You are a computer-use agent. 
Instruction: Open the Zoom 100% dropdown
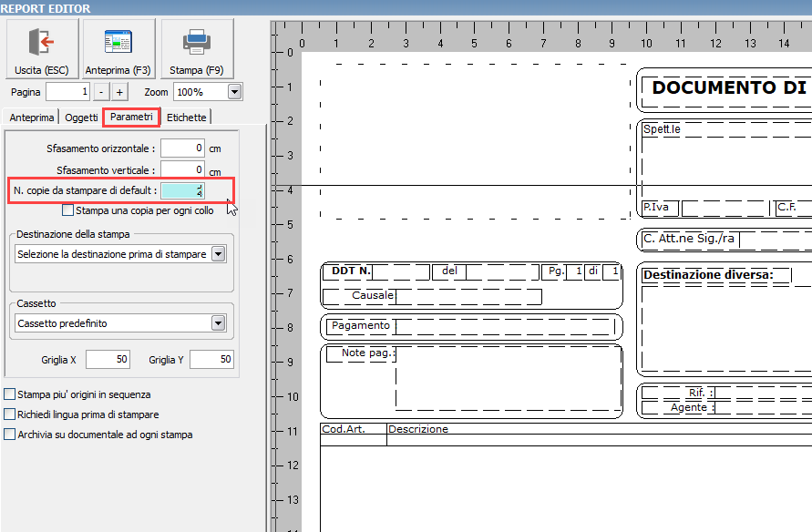234,92
